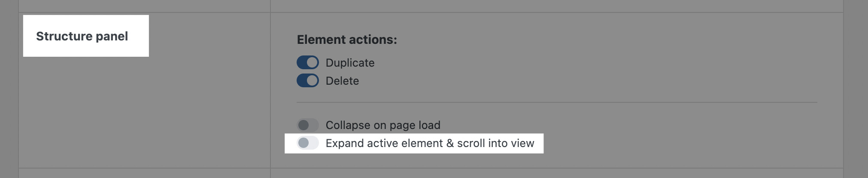Click the divider line below Delete toggle

557,102
